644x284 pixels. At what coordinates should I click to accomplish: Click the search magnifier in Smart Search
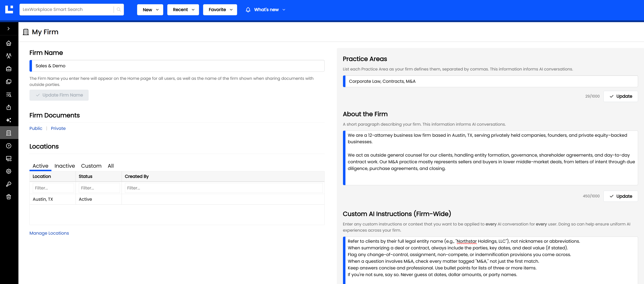[x=119, y=9]
